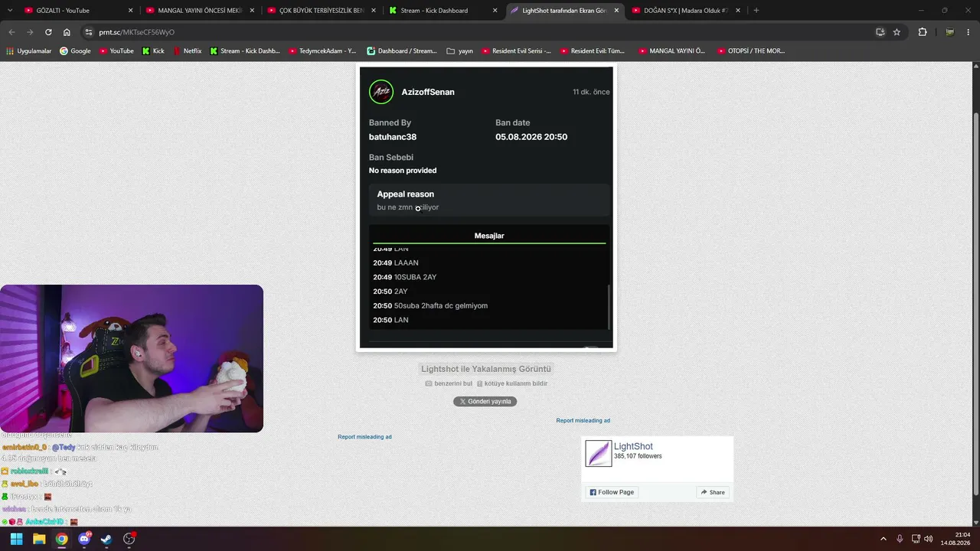Reload the prnt.sc page
980x551 pixels.
click(x=48, y=32)
